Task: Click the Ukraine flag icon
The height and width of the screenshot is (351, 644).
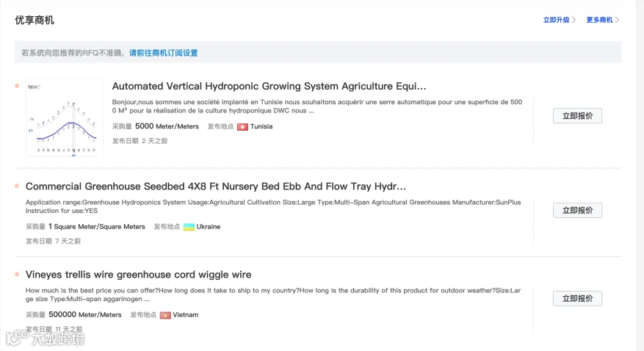Action: coord(189,227)
